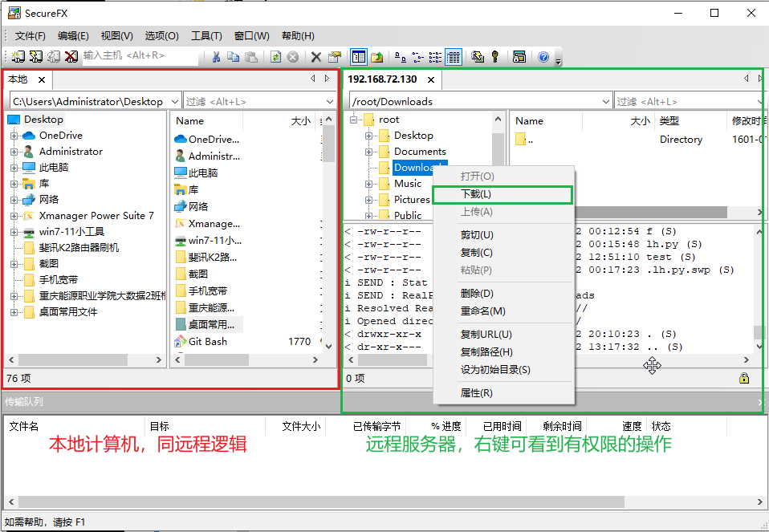The width and height of the screenshot is (769, 532).
Task: Expand 此电脑 in the local tree
Action: [14, 169]
